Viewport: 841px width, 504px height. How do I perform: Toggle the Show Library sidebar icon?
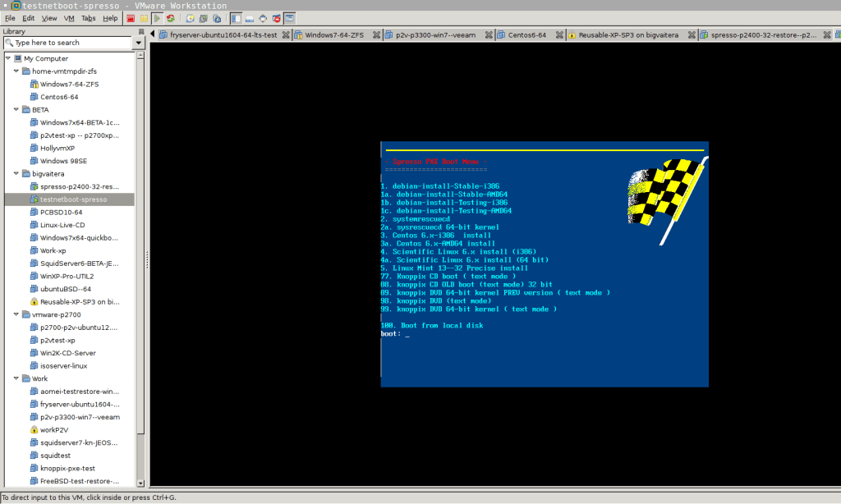pos(236,18)
